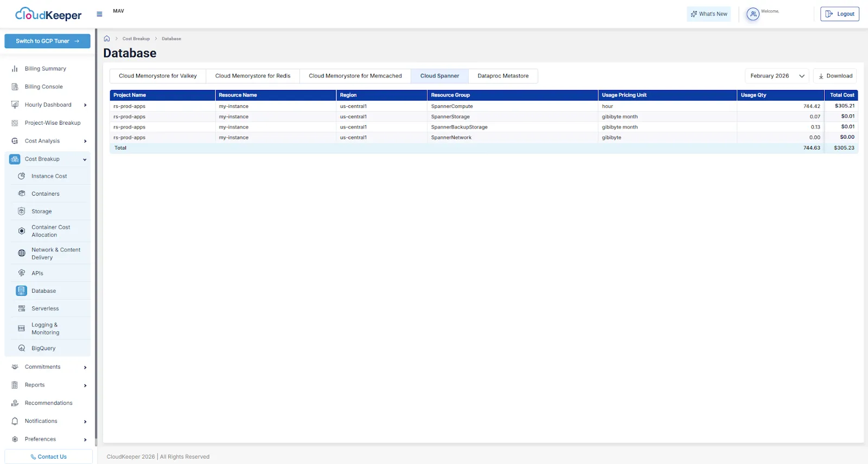Expand the Commitments submenu arrow
This screenshot has width=868, height=464.
click(85, 368)
